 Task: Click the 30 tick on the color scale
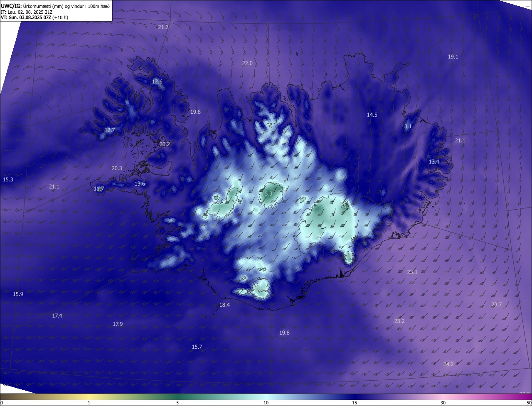[443, 403]
